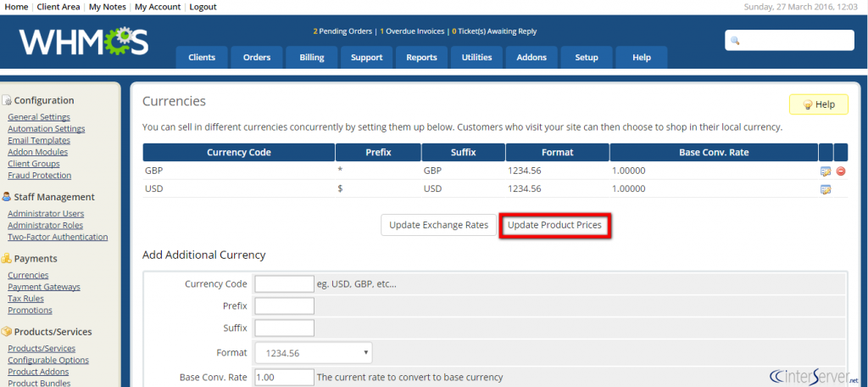Edit the GBP currency row
This screenshot has height=387, width=868.
(x=826, y=171)
